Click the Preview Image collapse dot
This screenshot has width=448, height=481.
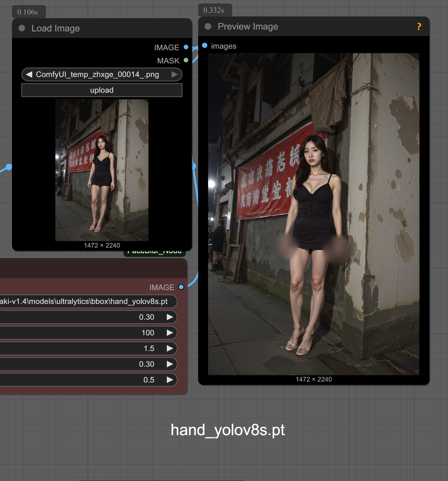(208, 26)
